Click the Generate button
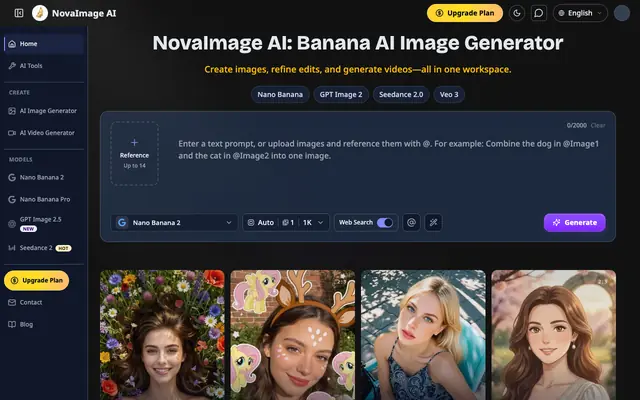Image resolution: width=640 pixels, height=400 pixels. tap(575, 222)
